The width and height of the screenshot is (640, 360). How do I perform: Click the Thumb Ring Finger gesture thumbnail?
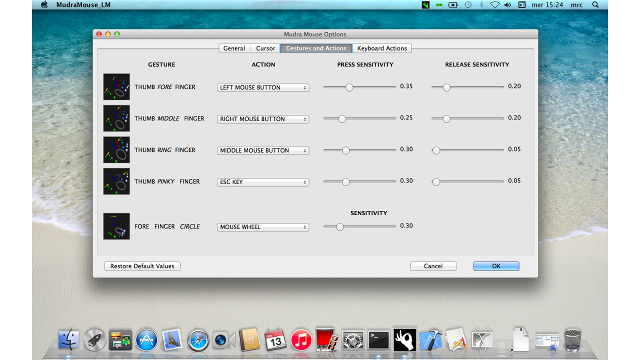(116, 150)
